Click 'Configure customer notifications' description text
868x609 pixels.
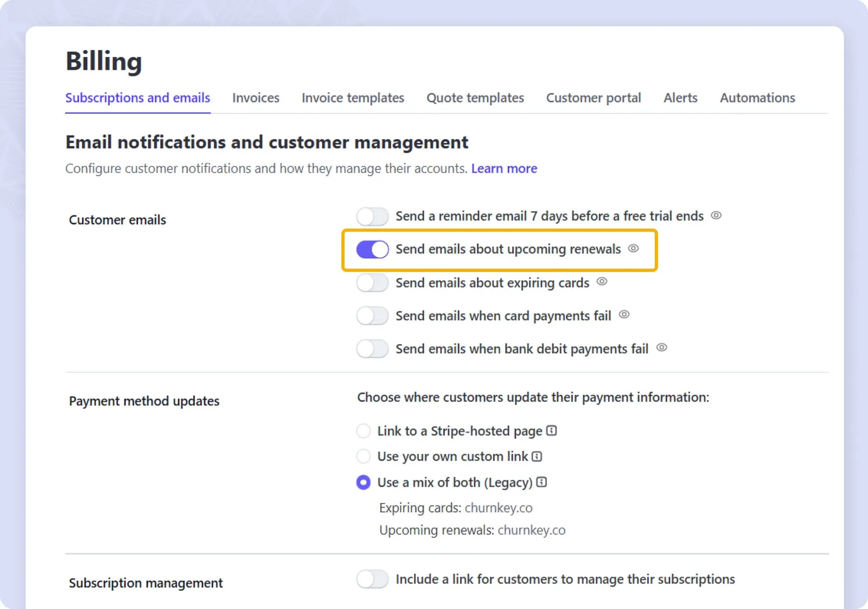click(266, 169)
